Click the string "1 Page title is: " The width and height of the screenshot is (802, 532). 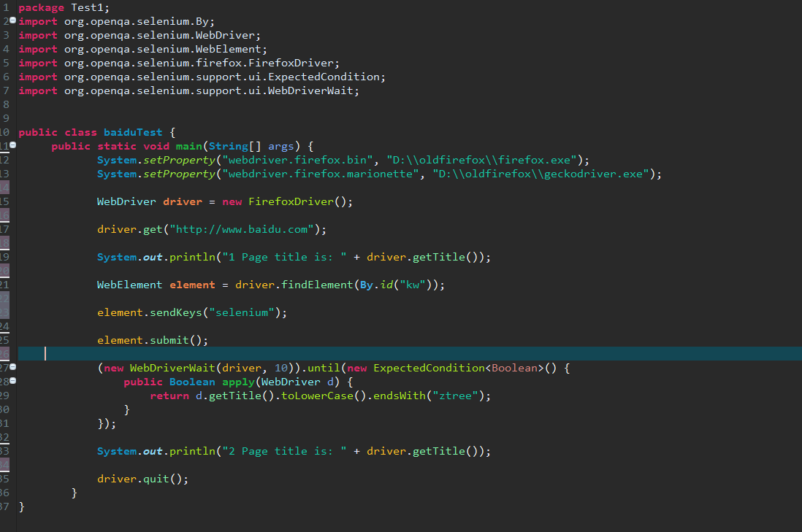284,257
